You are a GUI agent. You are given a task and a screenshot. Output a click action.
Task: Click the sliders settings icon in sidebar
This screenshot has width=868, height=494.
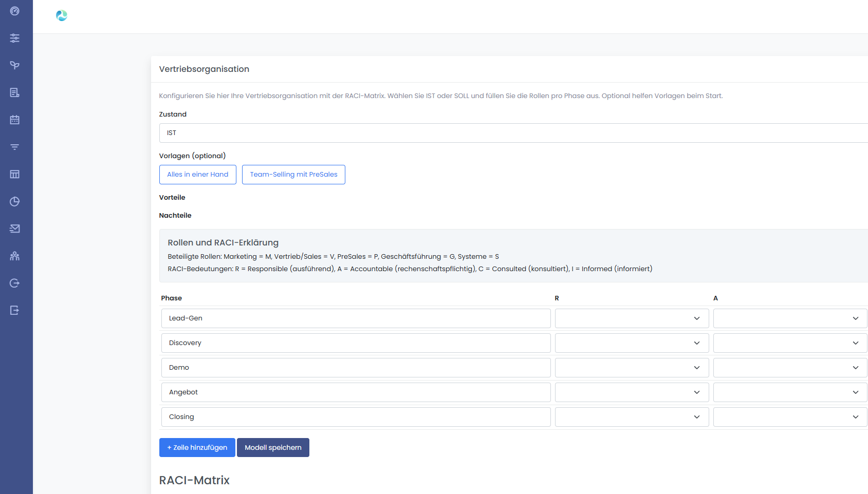15,38
